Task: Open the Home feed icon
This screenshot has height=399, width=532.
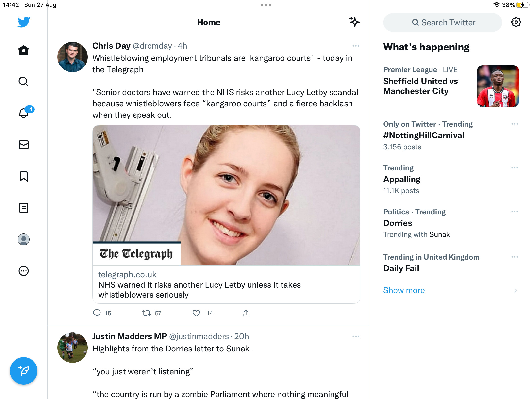Action: point(24,50)
